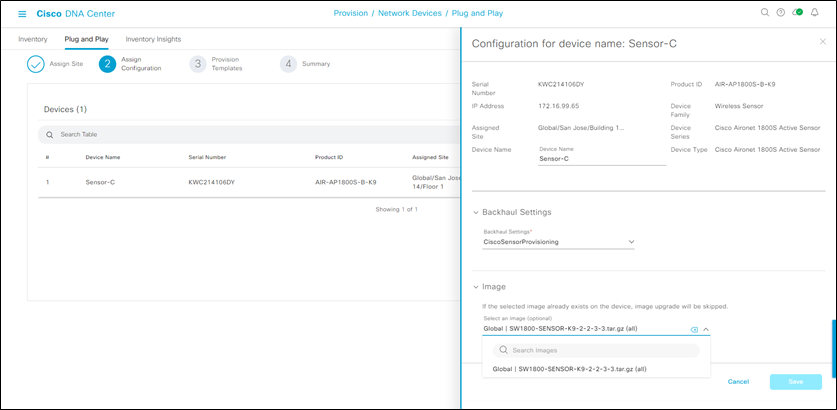The height and width of the screenshot is (410, 837).
Task: Choose SW1800-SENSOR image from dropdown list
Action: pos(570,369)
